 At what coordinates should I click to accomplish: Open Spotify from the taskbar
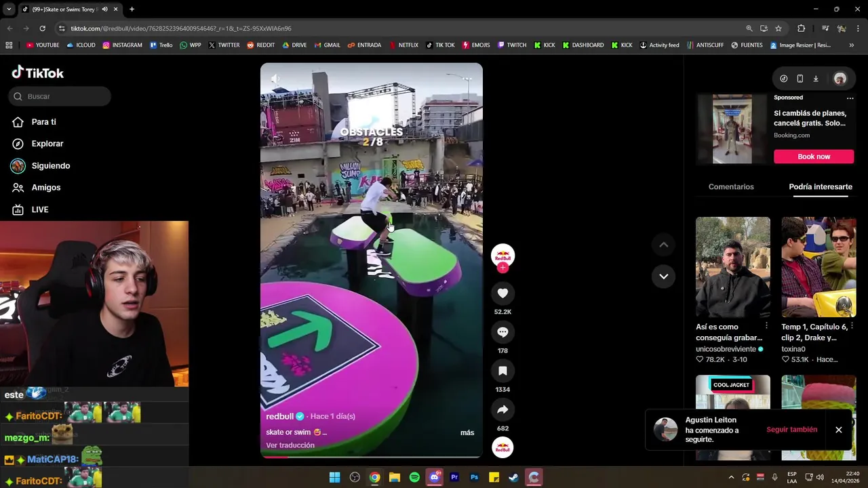pyautogui.click(x=414, y=477)
